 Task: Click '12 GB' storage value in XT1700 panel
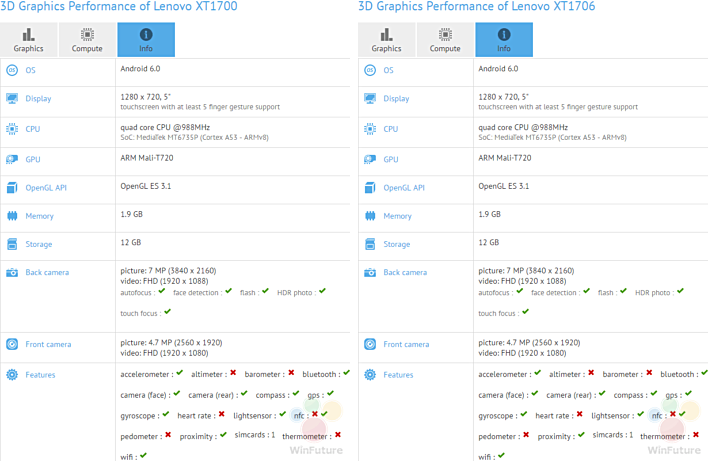click(x=131, y=242)
